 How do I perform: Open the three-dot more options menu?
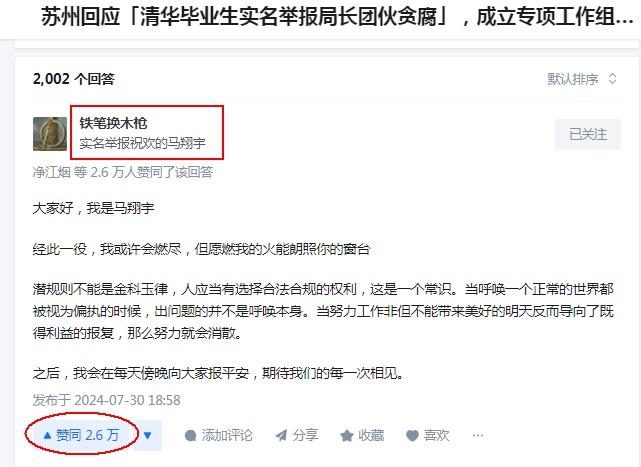(x=478, y=436)
